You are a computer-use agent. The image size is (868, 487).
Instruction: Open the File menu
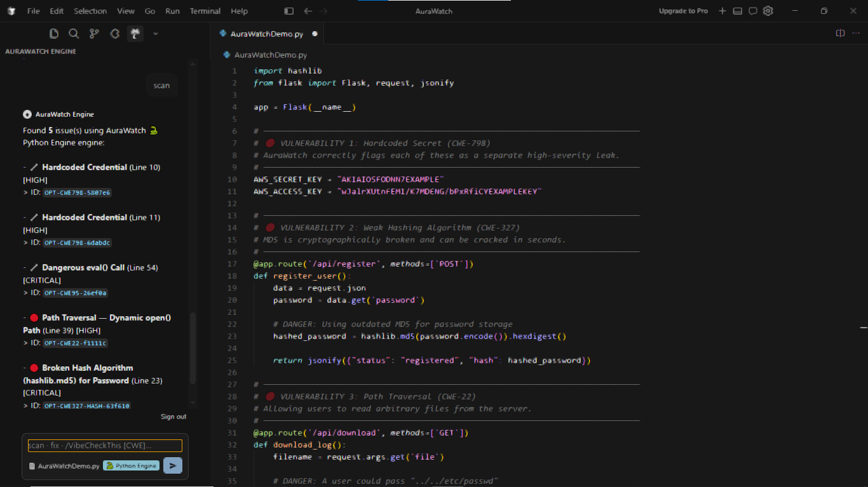tap(34, 11)
